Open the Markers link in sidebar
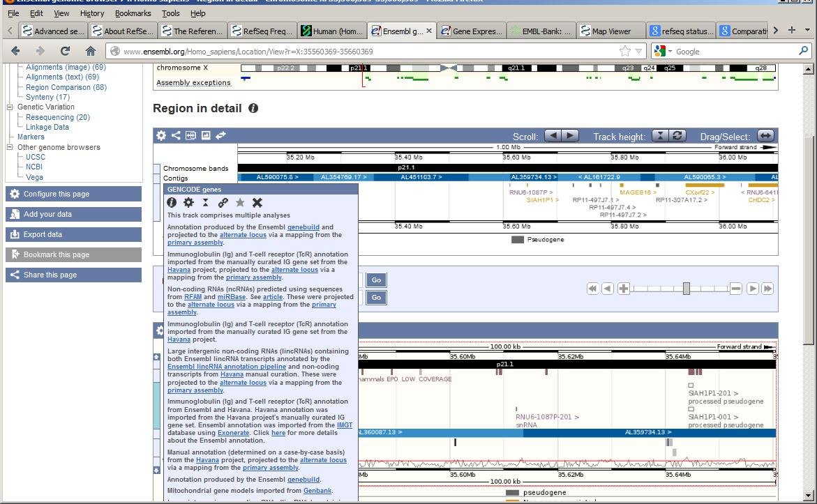This screenshot has height=504, width=817. tap(31, 137)
